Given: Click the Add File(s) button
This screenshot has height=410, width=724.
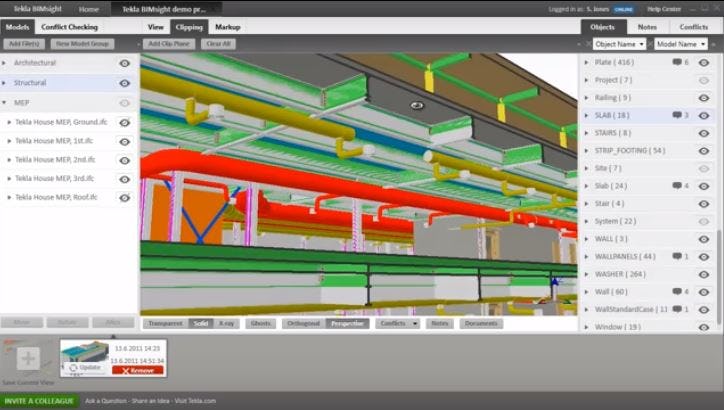Looking at the screenshot, I should pyautogui.click(x=24, y=44).
